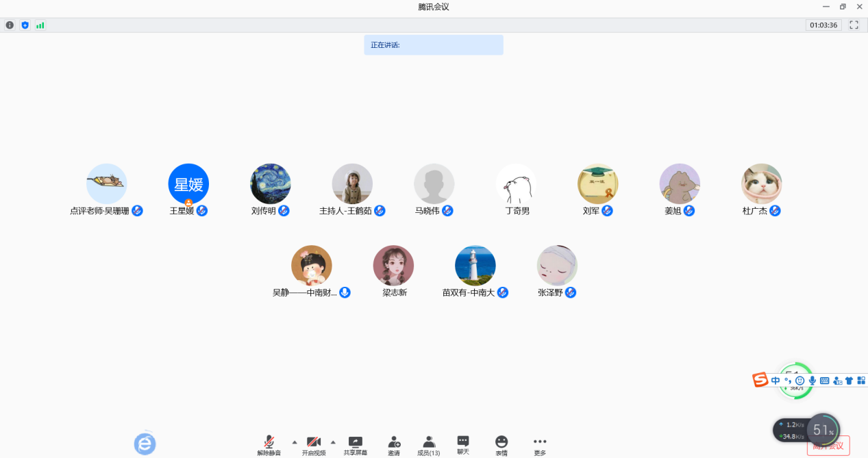Click the 51% memory usage ring
Screen dimensions: 868x458
pos(822,431)
